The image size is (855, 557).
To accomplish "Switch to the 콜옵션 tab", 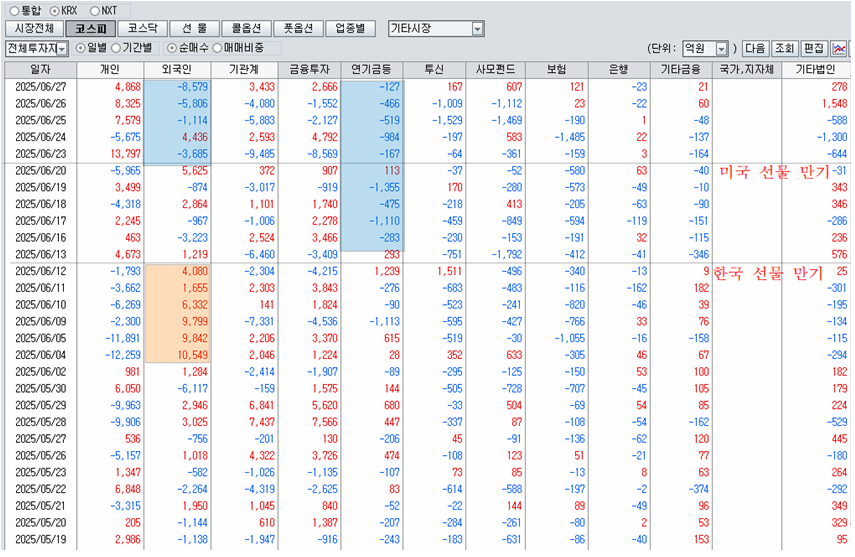I will click(x=246, y=28).
